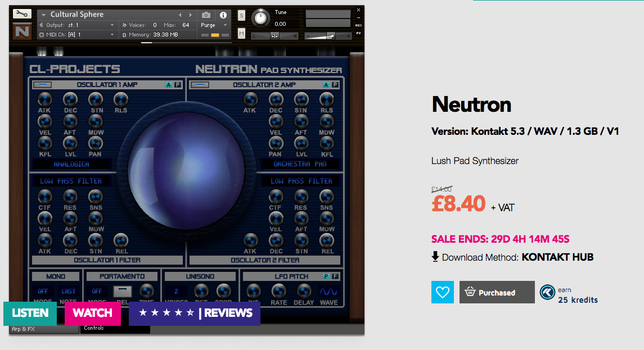This screenshot has height=350, width=644.
Task: Click the LISTEN button
Action: (x=30, y=313)
